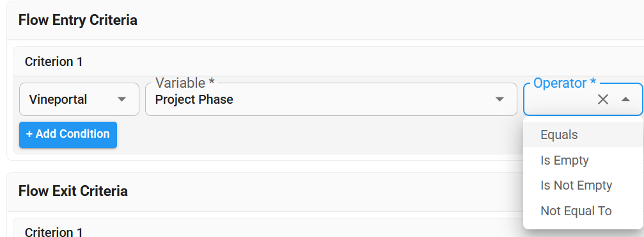Click the Vineportal text in the selector
This screenshot has height=237, width=644.
(x=58, y=99)
